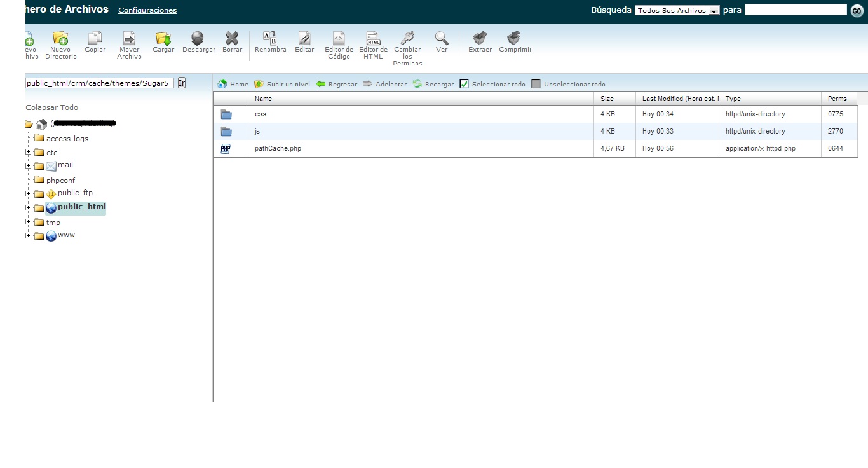Check the Seleccionar todo checkbox
The image size is (868, 468).
[465, 84]
